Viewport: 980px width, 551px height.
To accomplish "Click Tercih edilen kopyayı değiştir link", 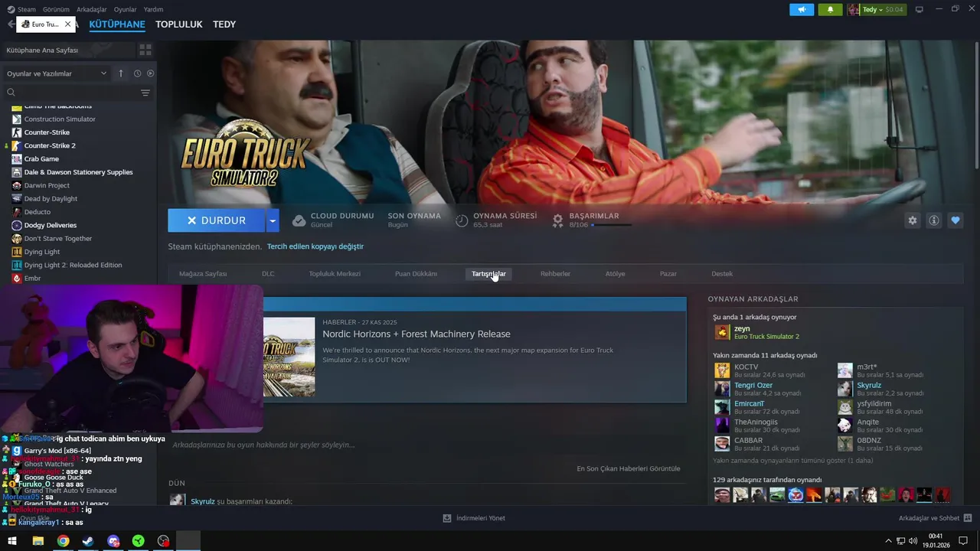I will pos(315,246).
